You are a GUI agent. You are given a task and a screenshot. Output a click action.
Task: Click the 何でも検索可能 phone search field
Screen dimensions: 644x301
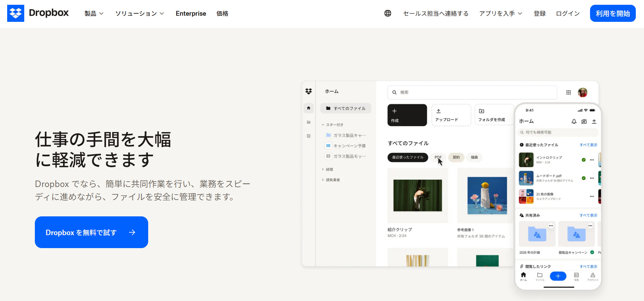558,132
